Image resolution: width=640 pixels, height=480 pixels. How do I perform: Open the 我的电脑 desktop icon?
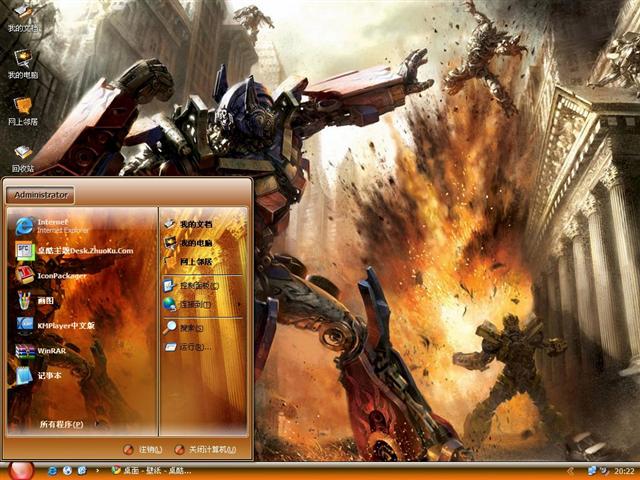pos(23,64)
